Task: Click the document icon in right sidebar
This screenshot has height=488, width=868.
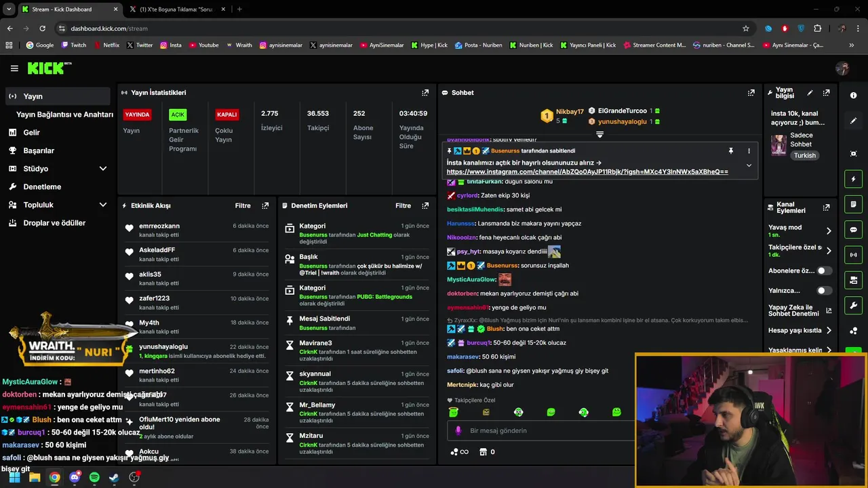Action: point(853,204)
